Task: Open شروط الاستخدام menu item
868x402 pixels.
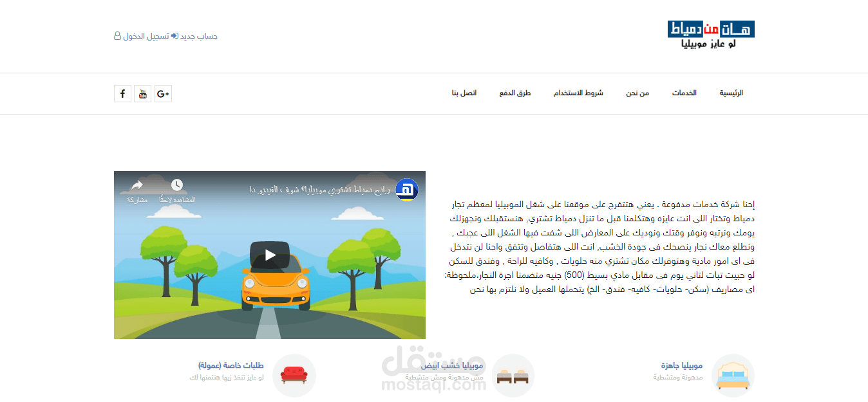Action: [x=578, y=93]
